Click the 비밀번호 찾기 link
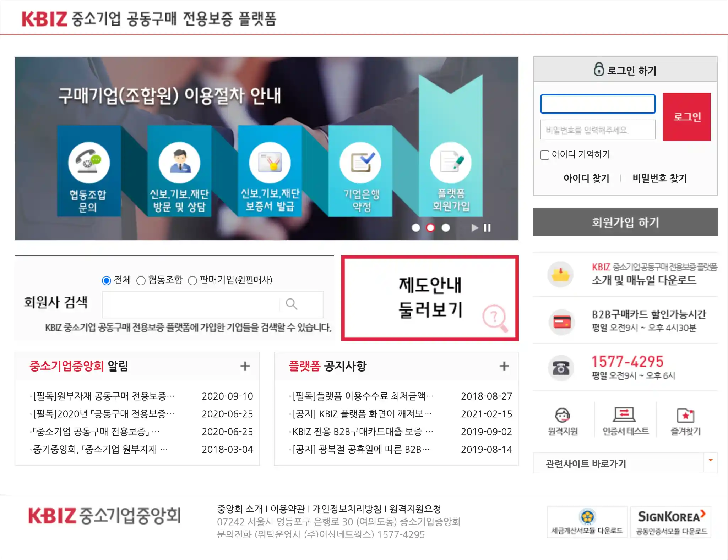 [x=659, y=178]
